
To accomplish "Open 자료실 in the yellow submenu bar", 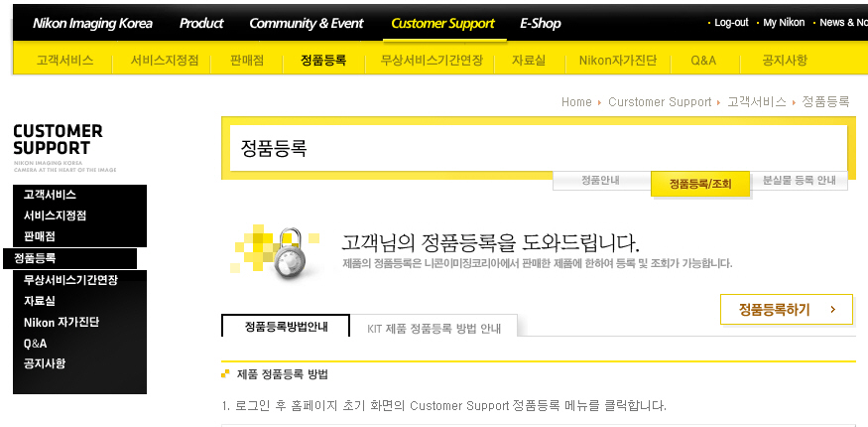I will (x=529, y=60).
